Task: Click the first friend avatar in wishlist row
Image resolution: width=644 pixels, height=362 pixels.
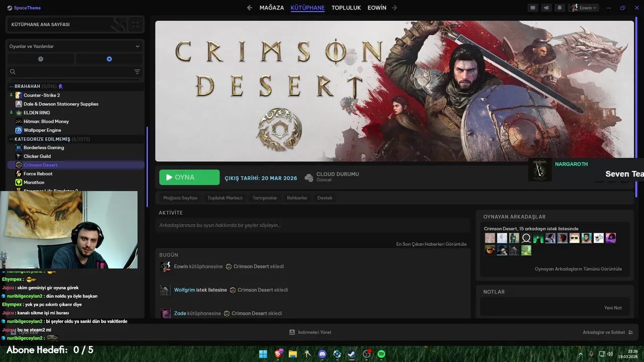Action: coord(490,238)
